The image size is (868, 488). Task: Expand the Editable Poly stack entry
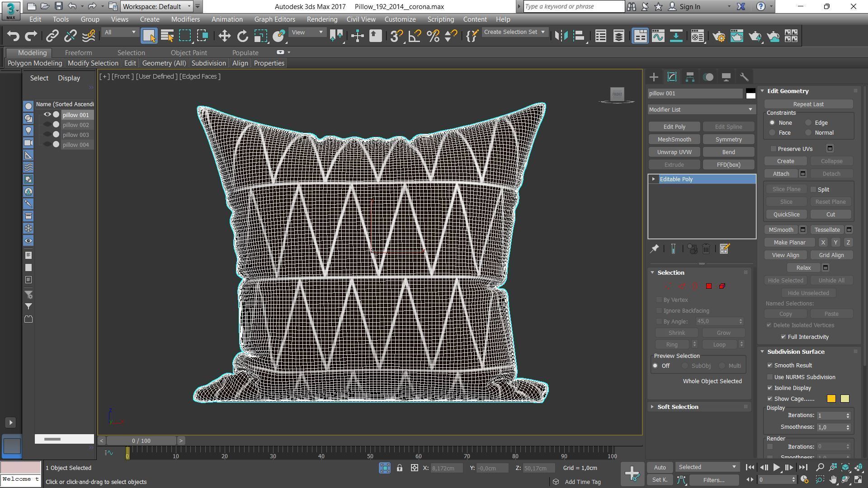click(x=653, y=179)
